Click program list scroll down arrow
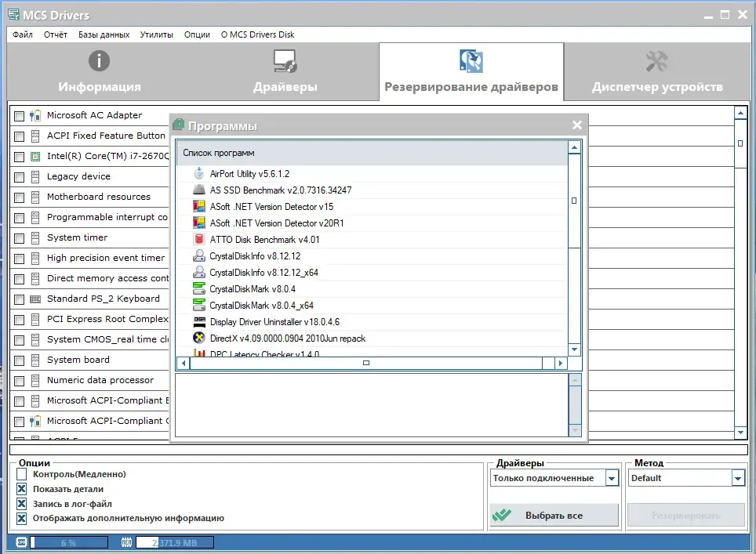This screenshot has height=554, width=756. (574, 349)
